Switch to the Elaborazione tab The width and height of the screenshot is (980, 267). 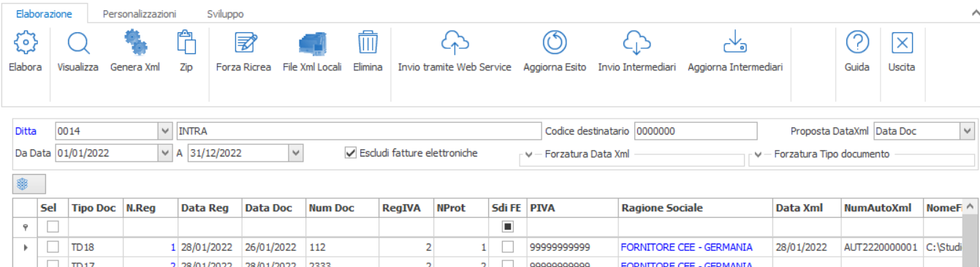tap(44, 14)
